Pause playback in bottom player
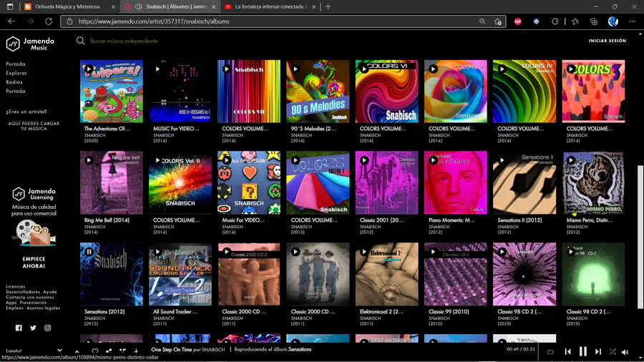 [x=582, y=351]
